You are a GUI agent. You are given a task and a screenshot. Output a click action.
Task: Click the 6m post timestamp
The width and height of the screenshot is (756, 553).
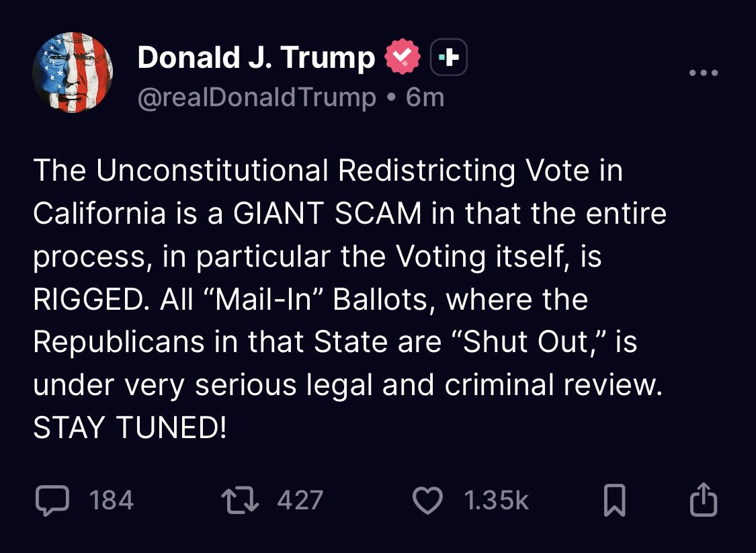coord(425,98)
